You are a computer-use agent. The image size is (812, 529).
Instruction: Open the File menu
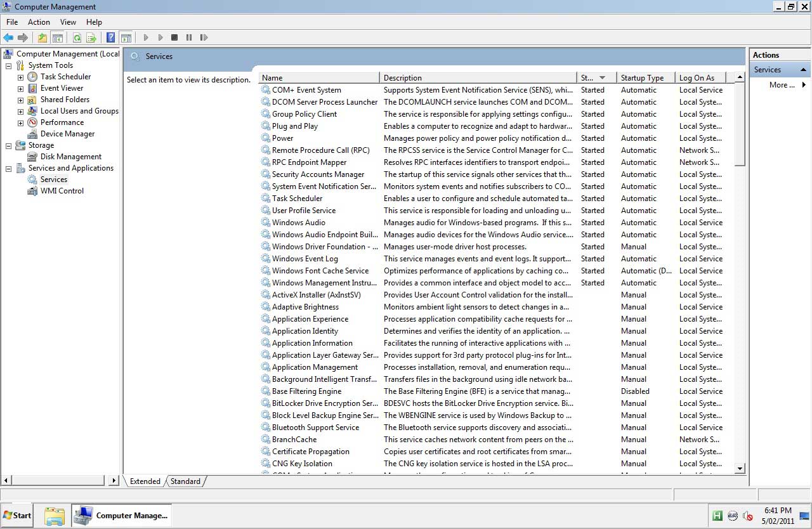coord(12,22)
